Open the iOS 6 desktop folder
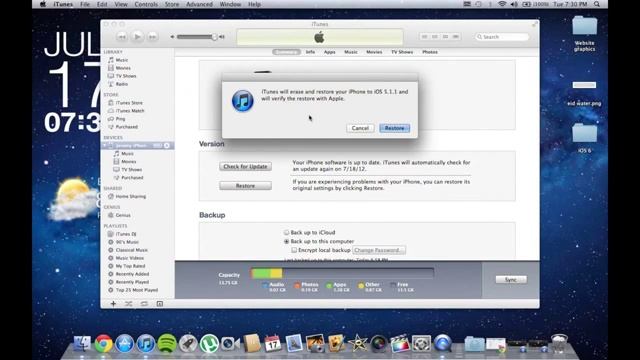The image size is (640, 360). [x=584, y=138]
